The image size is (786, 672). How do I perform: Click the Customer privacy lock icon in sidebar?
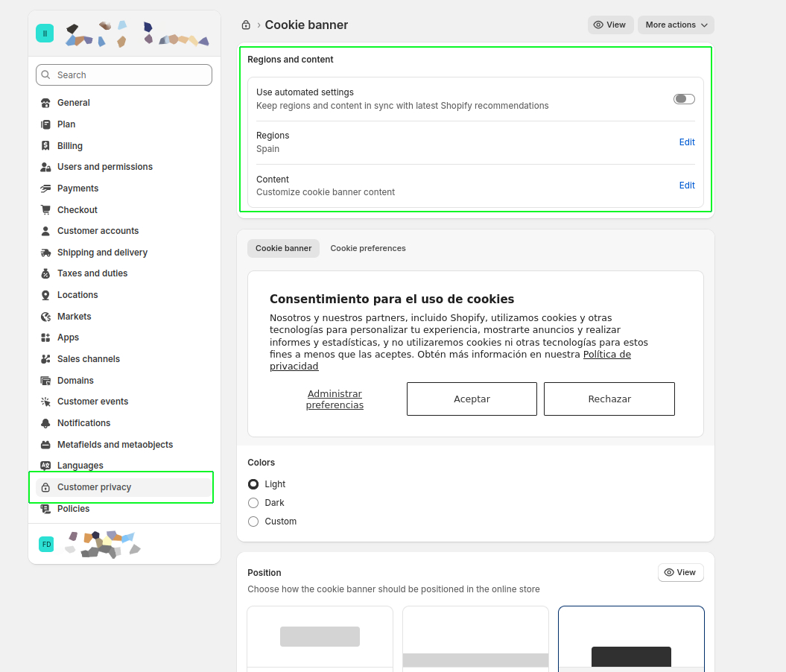coord(45,487)
